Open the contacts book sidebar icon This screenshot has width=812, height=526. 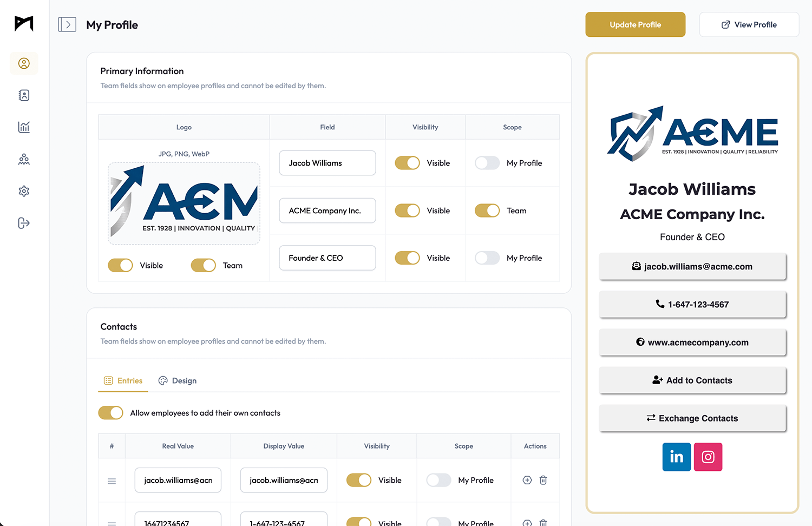[x=24, y=95]
